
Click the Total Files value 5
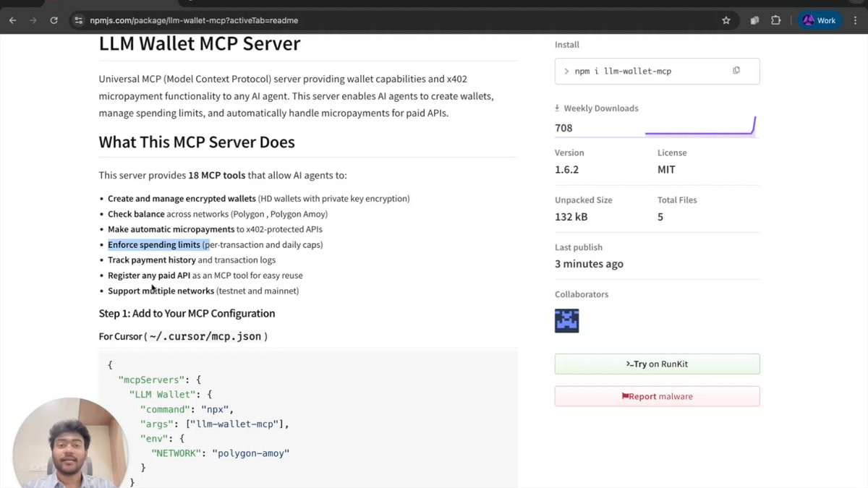pos(660,217)
